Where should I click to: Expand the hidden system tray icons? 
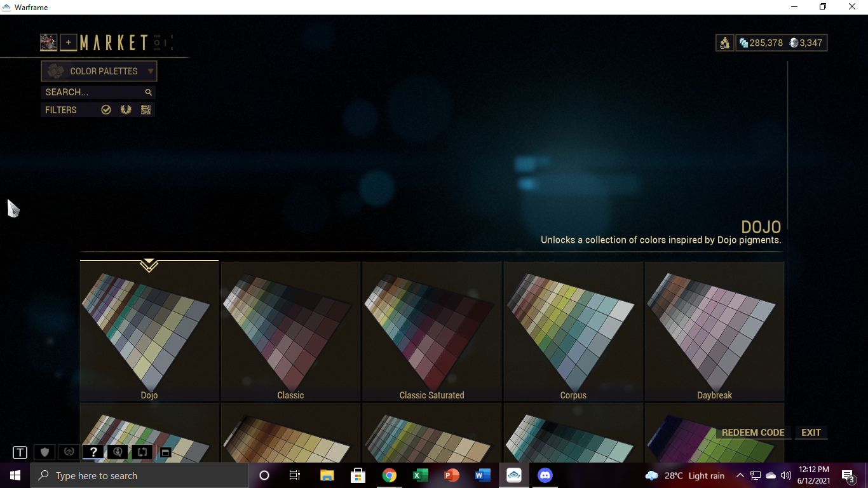pyautogui.click(x=740, y=475)
